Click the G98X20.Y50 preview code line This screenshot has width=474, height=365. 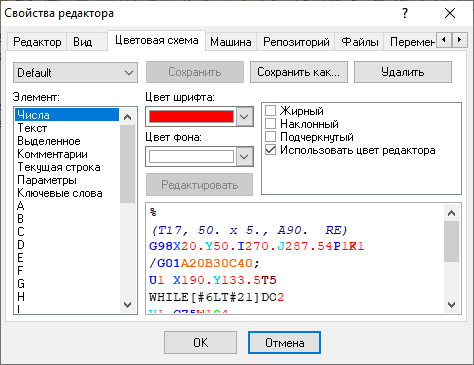[257, 246]
